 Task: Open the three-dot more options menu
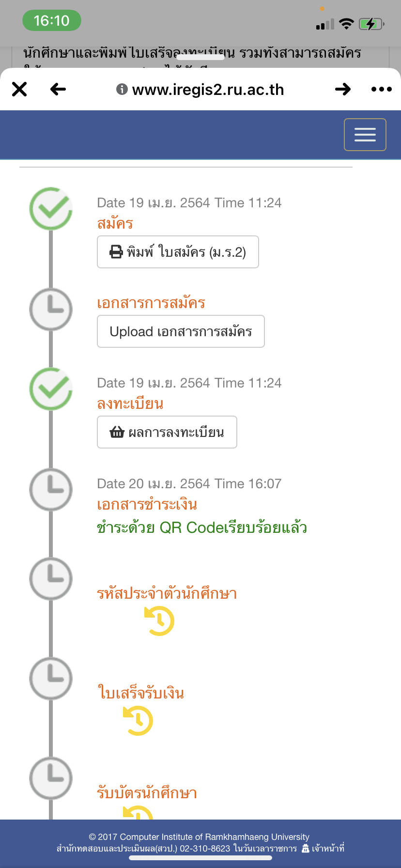[382, 89]
